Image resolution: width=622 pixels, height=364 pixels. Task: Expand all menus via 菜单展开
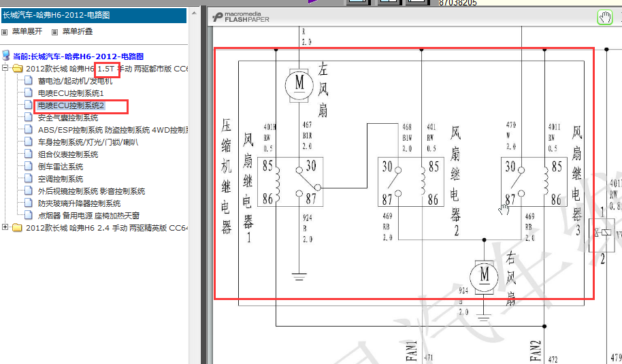[27, 31]
